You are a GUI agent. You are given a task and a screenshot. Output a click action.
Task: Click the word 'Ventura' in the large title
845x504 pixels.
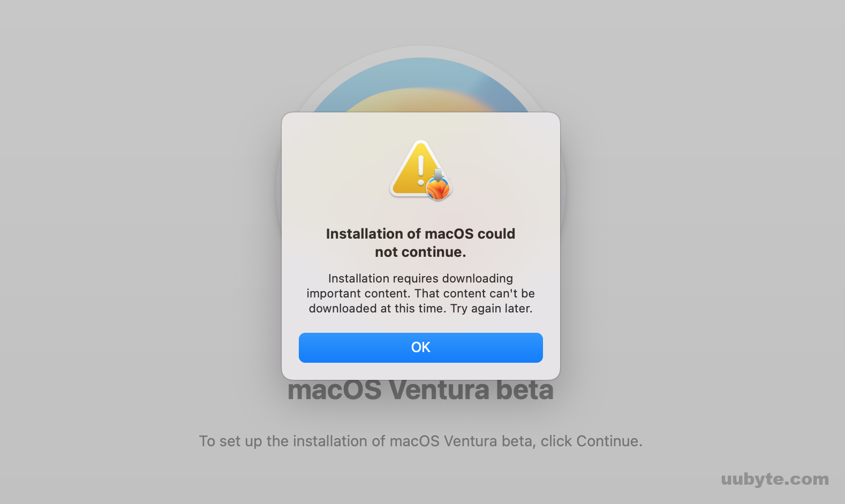click(439, 391)
